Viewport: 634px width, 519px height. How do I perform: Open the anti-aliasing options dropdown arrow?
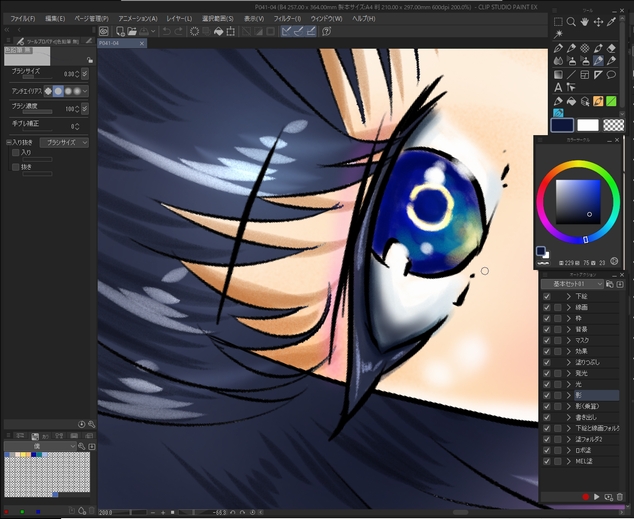click(x=85, y=91)
